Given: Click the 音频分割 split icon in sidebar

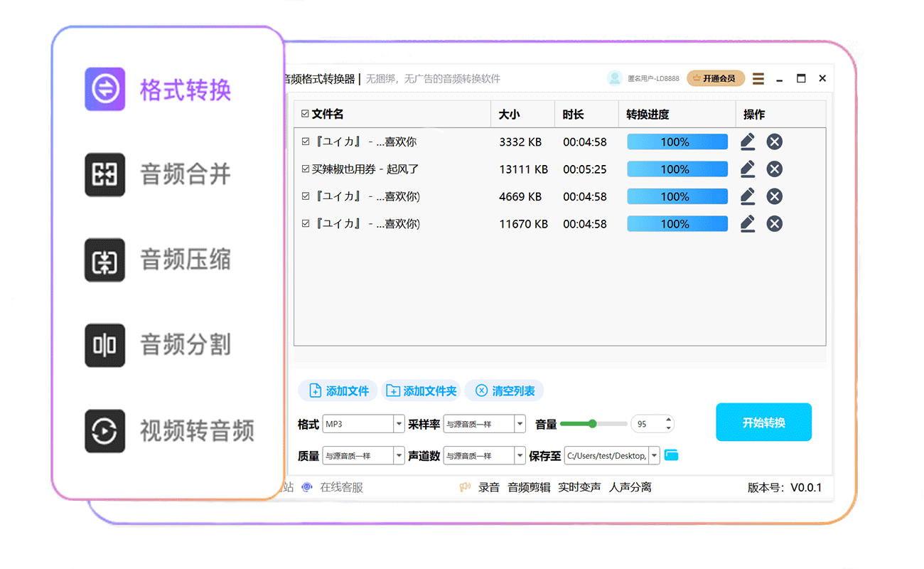Looking at the screenshot, I should [105, 345].
